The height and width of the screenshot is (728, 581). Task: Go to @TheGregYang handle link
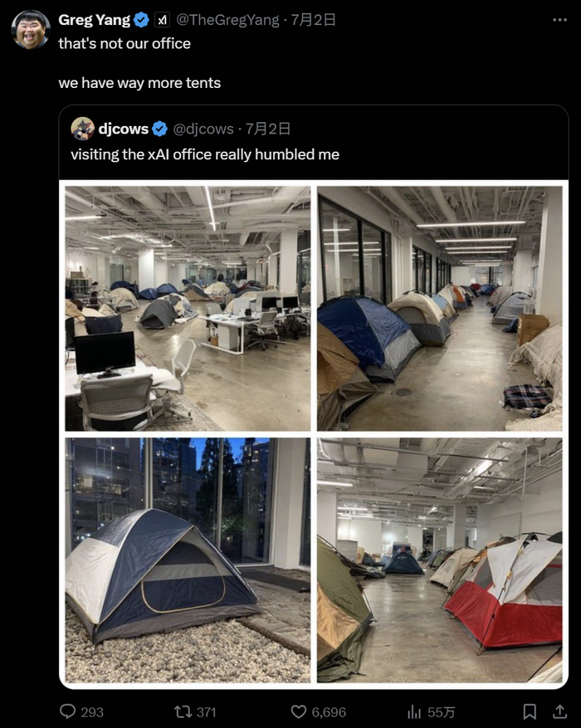227,20
